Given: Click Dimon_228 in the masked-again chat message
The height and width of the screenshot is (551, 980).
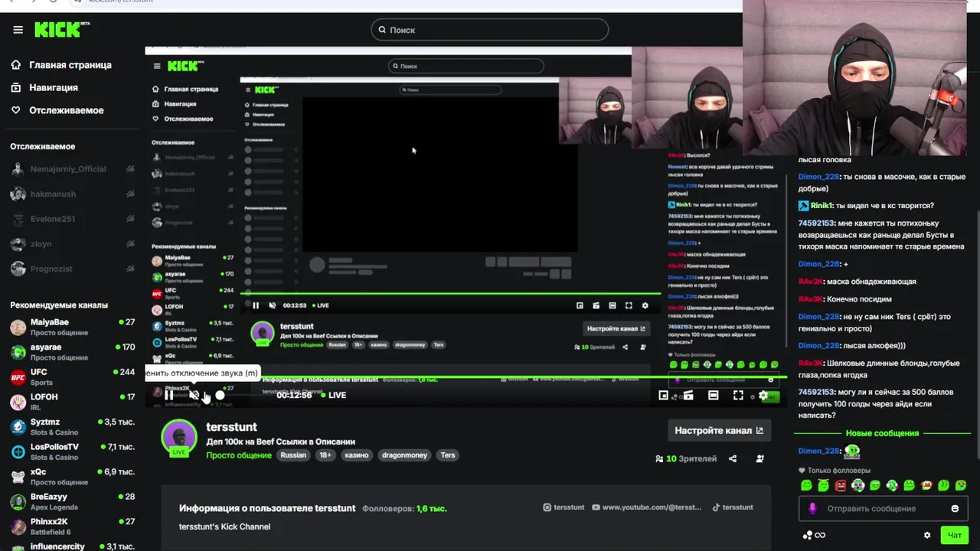Looking at the screenshot, I should pos(818,177).
